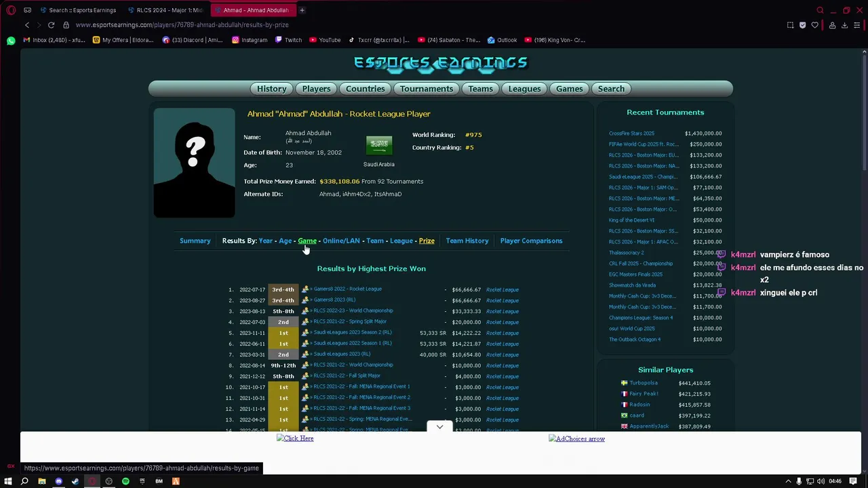Screen dimensions: 868x488
Task: Open the Windows Start menu
Action: tap(8, 481)
